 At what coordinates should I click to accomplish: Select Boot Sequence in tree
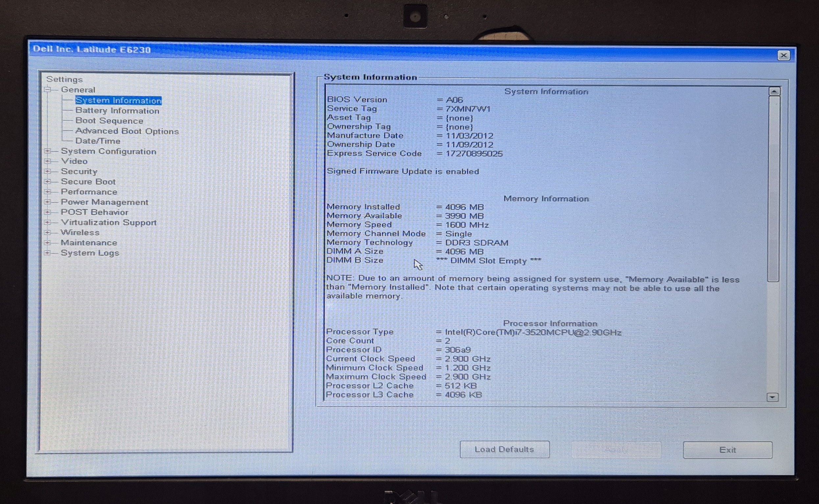109,121
